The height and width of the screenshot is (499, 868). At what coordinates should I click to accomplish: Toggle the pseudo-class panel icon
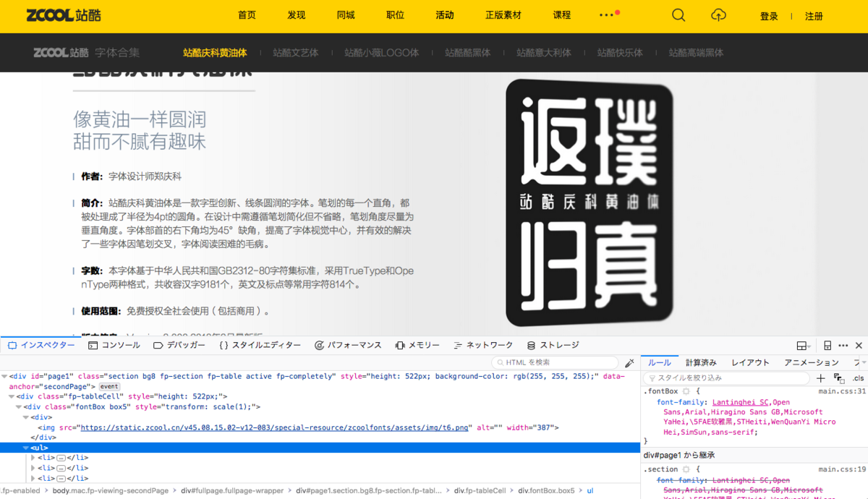tap(839, 378)
